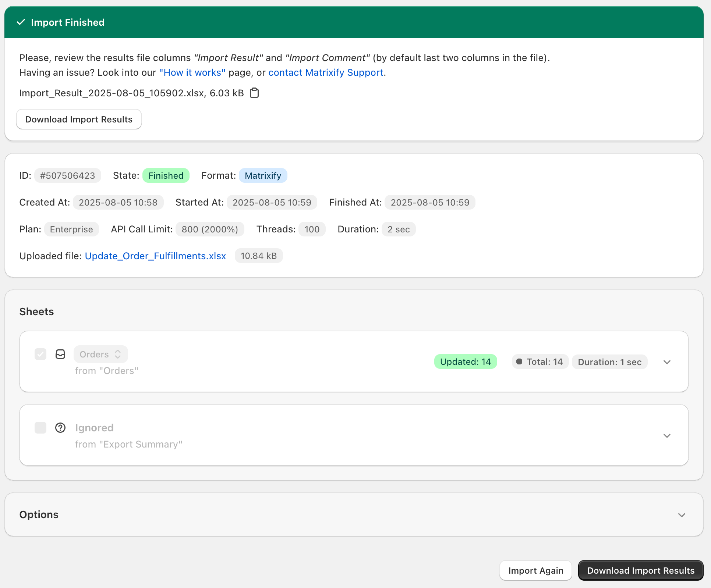Viewport: 711px width, 588px height.
Task: Click the Matrixify format badge
Action: [x=263, y=175]
